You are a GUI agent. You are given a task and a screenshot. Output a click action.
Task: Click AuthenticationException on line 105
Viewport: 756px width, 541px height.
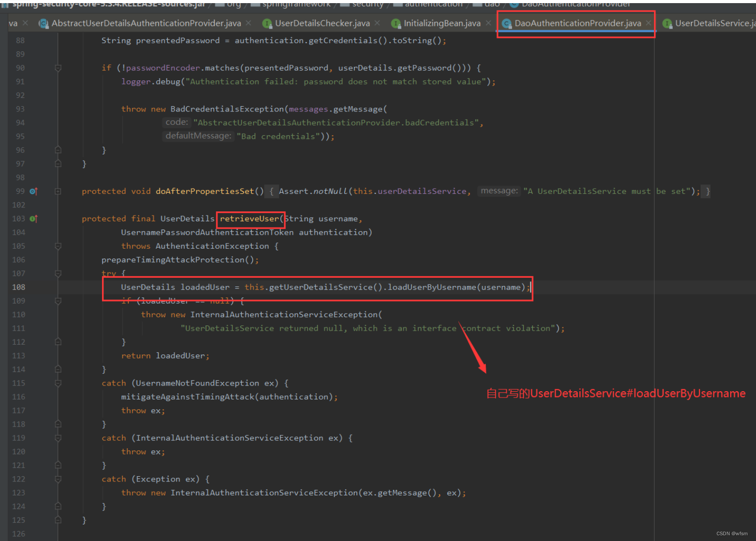(x=212, y=246)
